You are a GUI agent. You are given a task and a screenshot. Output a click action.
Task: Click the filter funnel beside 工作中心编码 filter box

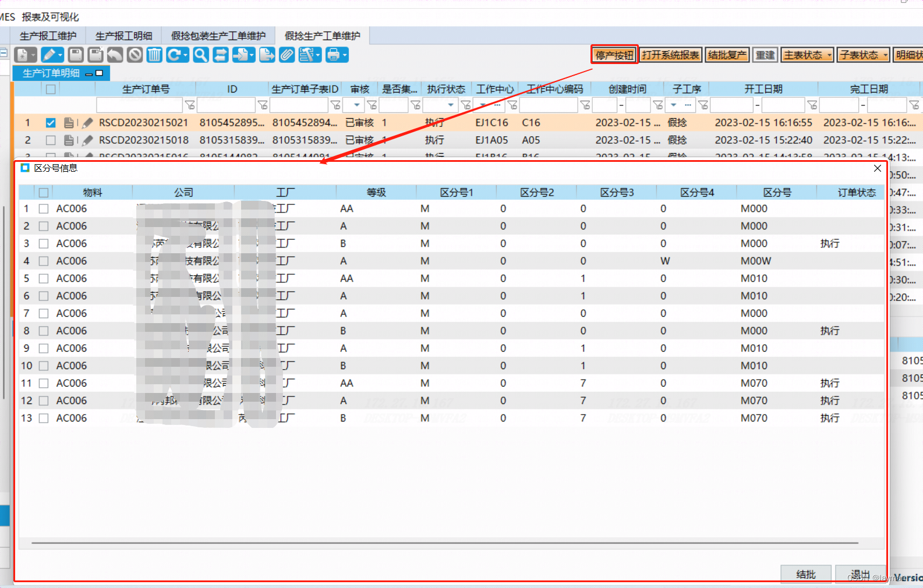585,105
